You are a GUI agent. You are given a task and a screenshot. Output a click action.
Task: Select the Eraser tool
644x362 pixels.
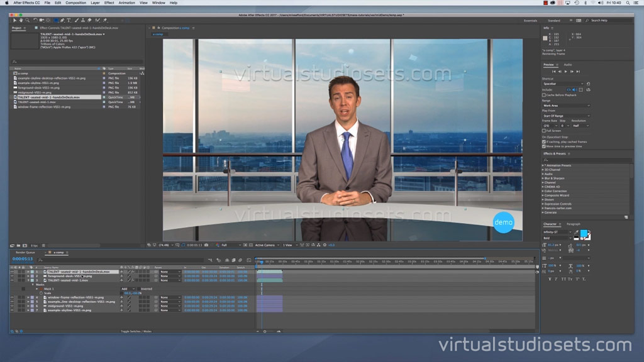click(x=89, y=20)
